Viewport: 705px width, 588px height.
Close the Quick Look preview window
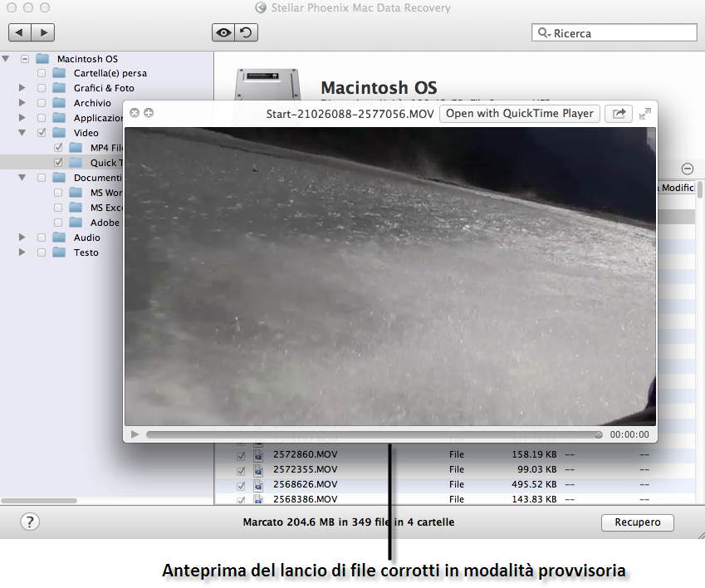tap(134, 113)
